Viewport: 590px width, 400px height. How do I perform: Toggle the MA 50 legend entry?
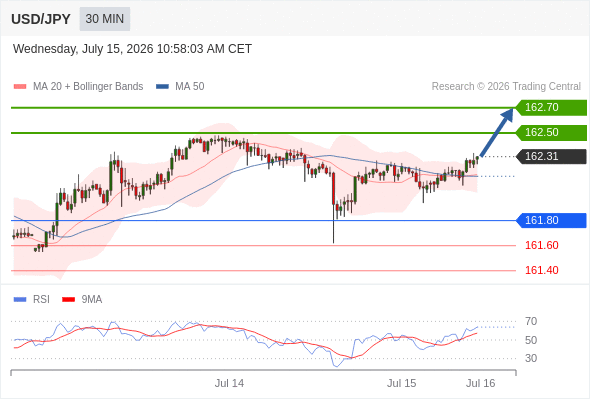point(180,87)
